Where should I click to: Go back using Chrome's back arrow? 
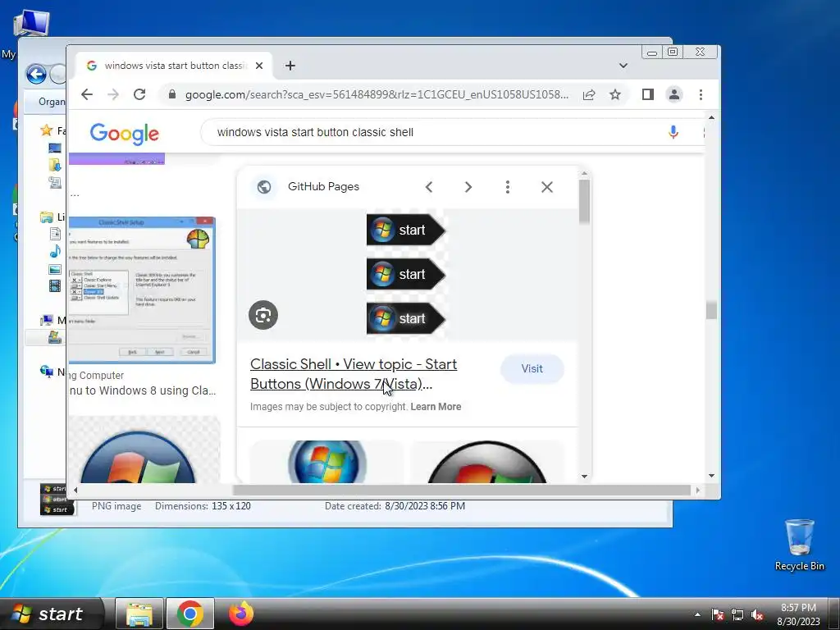coord(87,95)
